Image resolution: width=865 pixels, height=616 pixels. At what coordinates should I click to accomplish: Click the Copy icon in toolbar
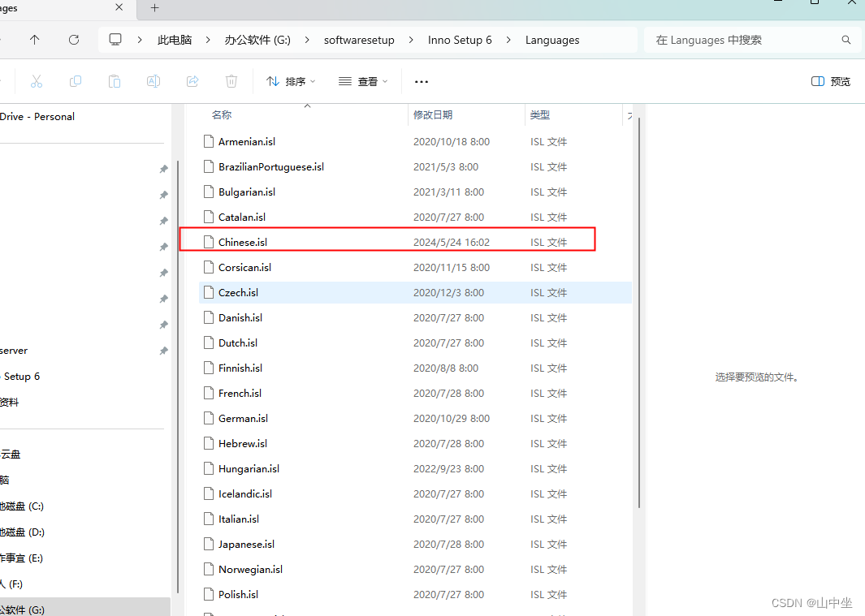point(76,82)
